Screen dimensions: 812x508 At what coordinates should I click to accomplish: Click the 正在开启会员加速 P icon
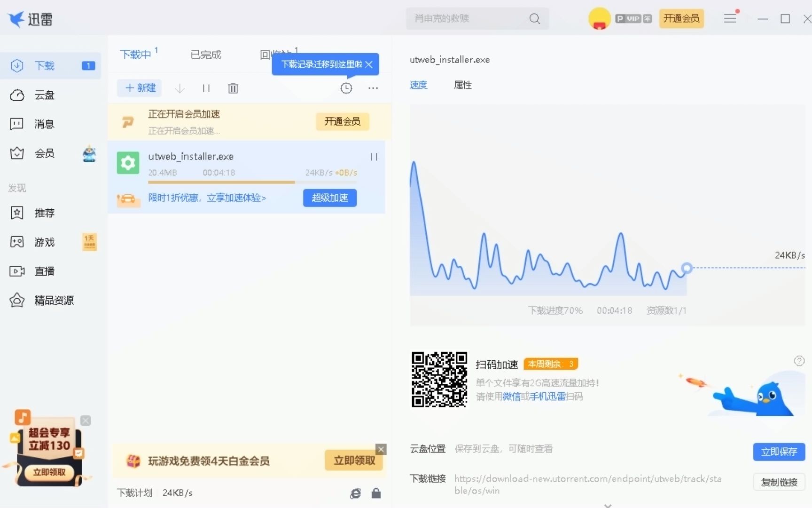click(x=128, y=122)
